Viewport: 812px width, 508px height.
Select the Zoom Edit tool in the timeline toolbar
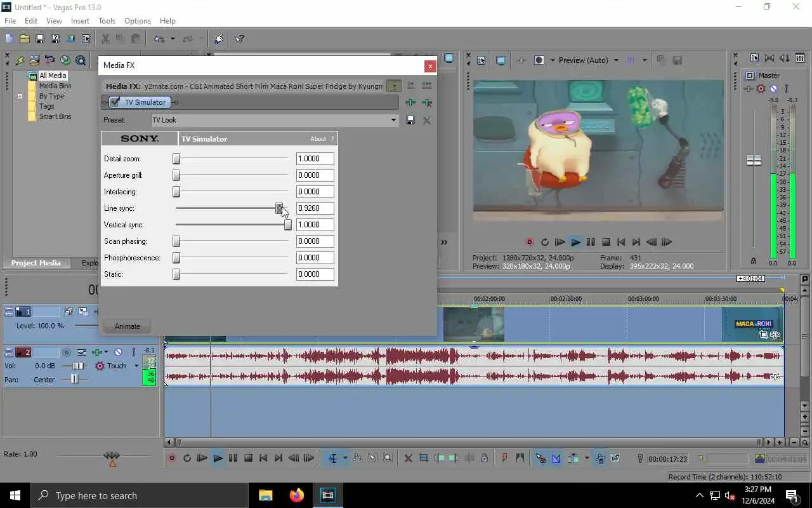(x=388, y=458)
